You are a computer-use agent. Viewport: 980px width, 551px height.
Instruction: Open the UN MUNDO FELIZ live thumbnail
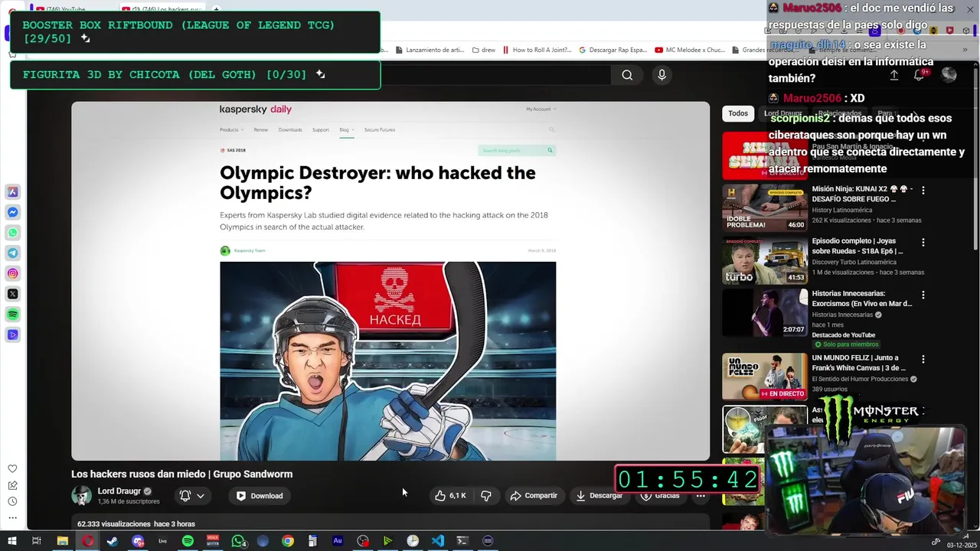coord(764,377)
